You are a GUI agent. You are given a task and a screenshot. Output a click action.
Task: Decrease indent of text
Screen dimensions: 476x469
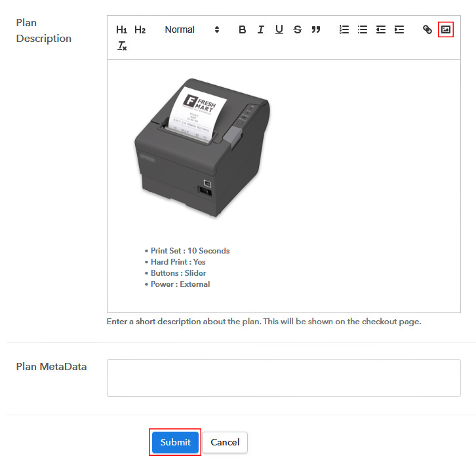pos(381,29)
